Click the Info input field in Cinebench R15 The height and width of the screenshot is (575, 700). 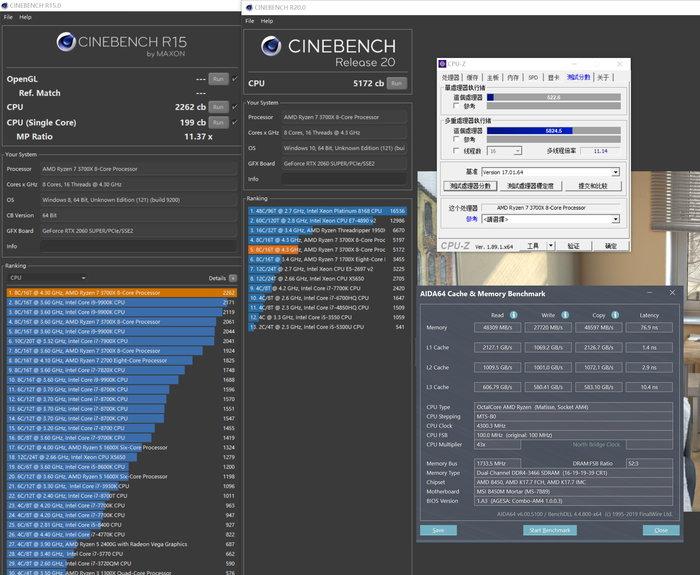[138, 246]
